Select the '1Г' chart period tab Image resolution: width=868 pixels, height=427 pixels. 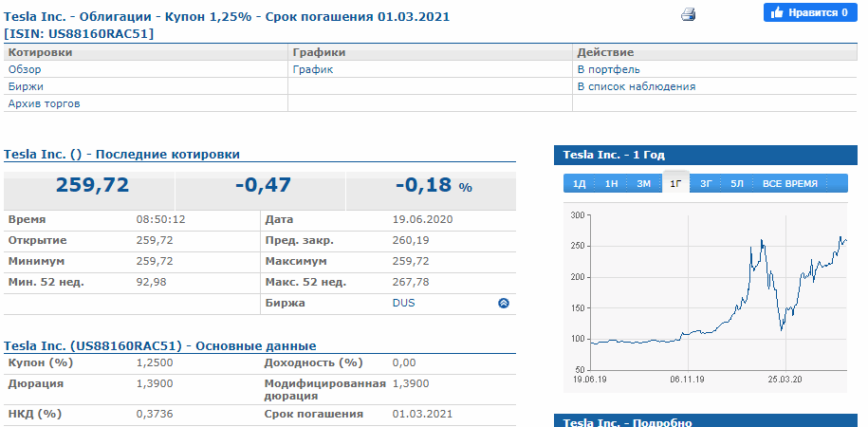click(676, 184)
